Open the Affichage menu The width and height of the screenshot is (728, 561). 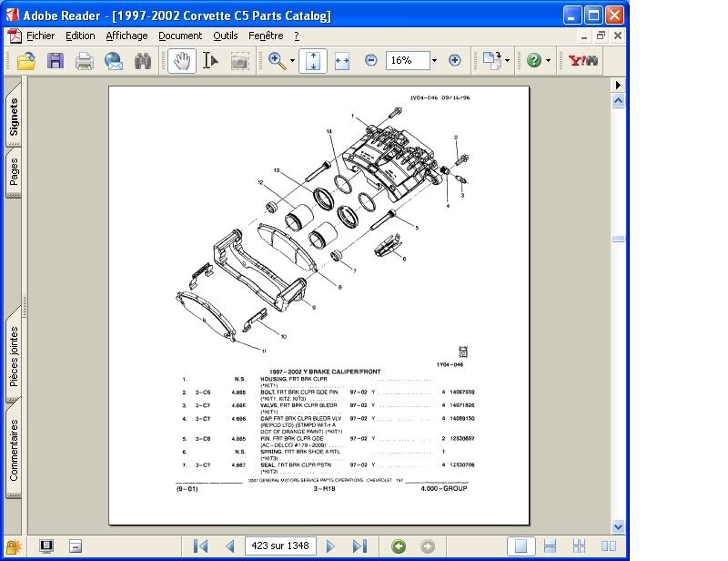126,36
